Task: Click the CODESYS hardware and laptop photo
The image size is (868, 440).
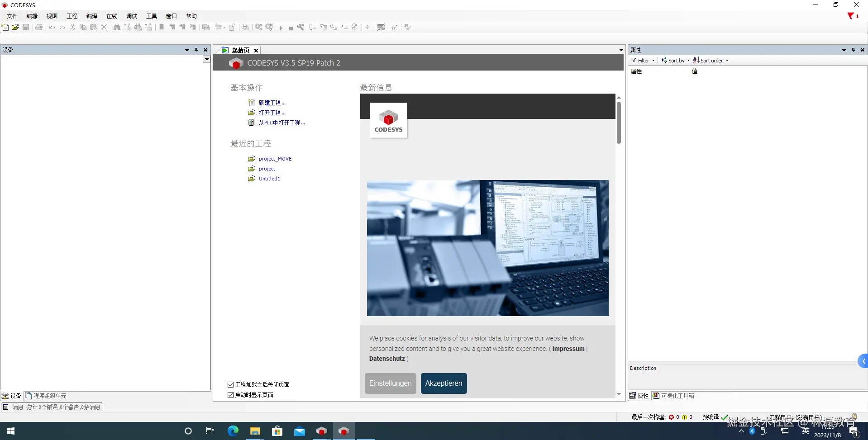Action: 487,248
